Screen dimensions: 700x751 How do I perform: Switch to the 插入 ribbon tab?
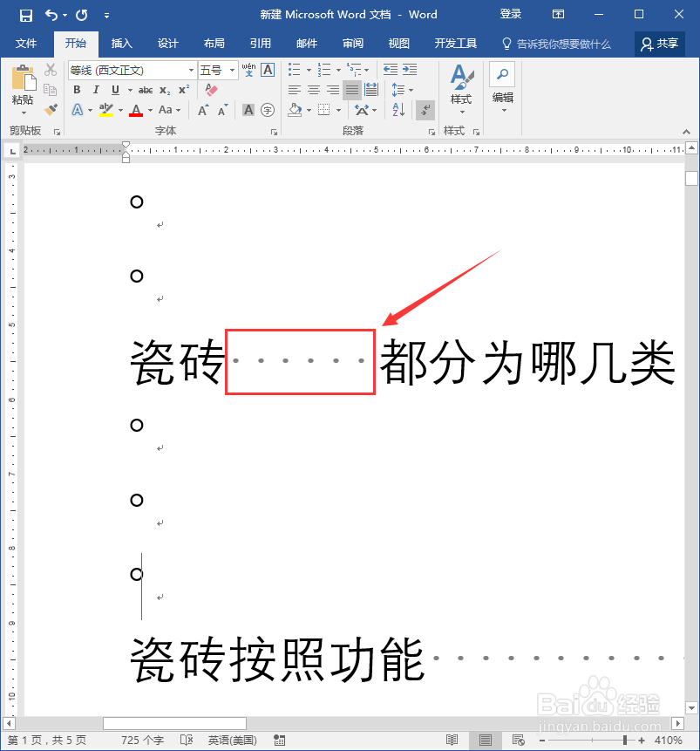121,43
